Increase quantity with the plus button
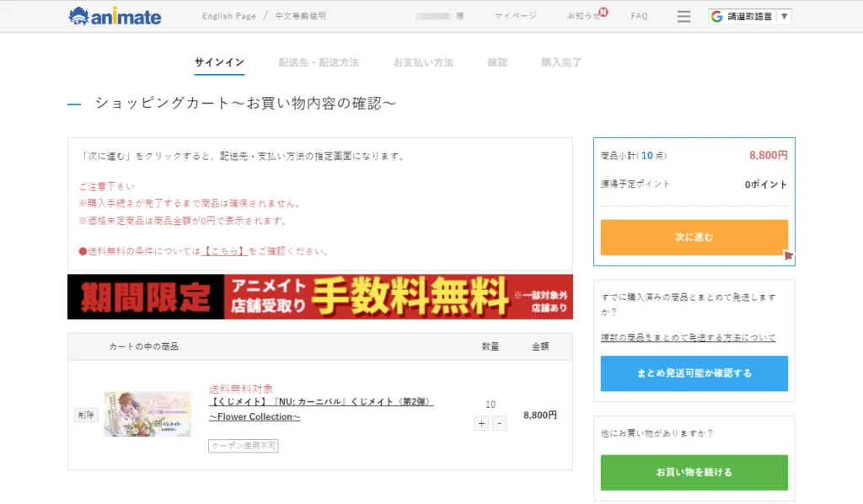Screen dimensions: 863x504 pos(481,423)
